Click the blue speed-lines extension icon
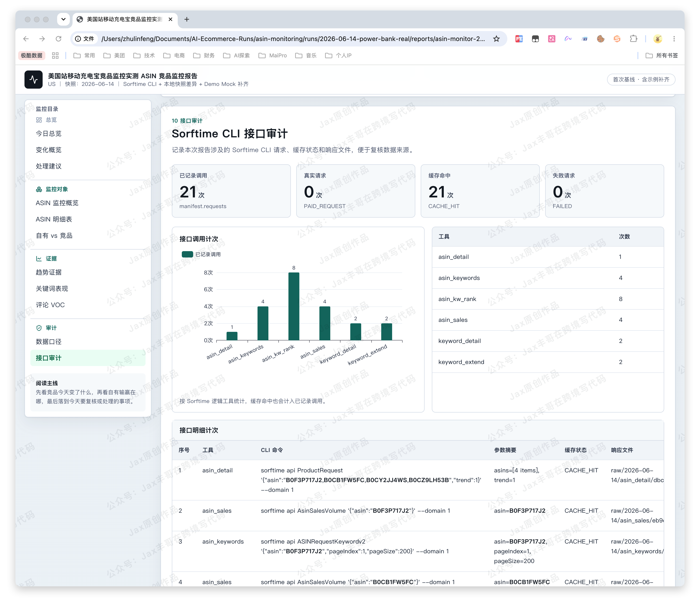 [584, 39]
